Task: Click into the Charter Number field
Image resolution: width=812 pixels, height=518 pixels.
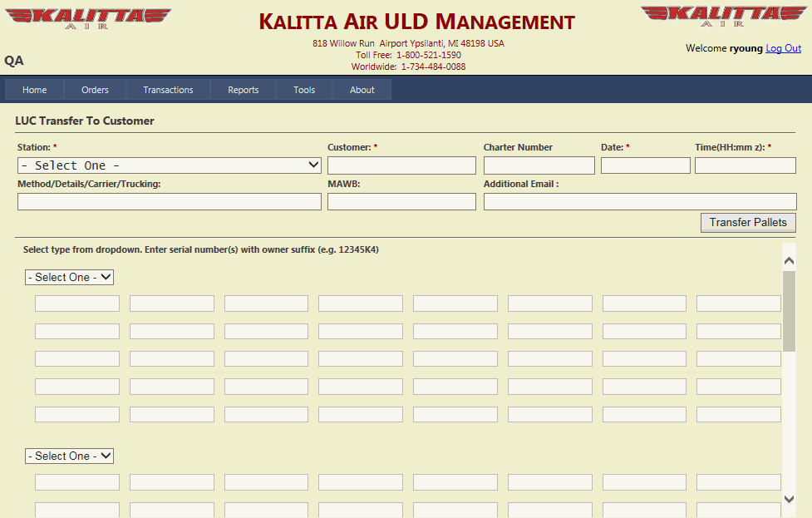Action: click(x=539, y=165)
